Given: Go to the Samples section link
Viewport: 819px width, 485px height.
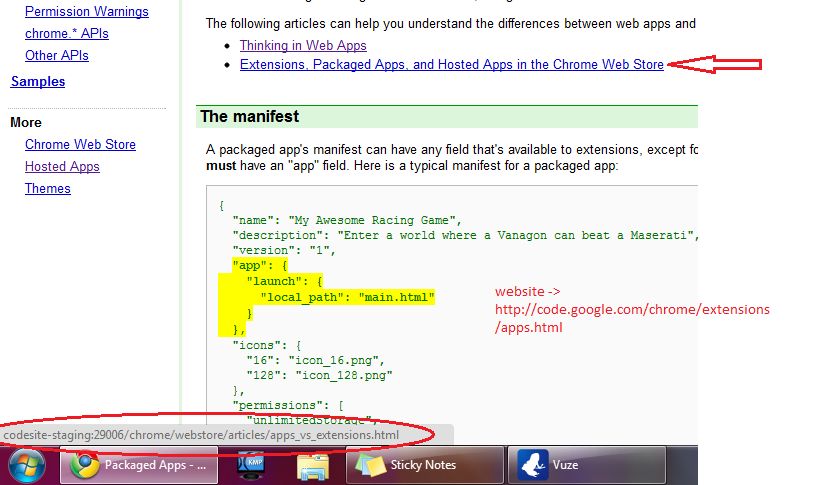Looking at the screenshot, I should [x=38, y=81].
